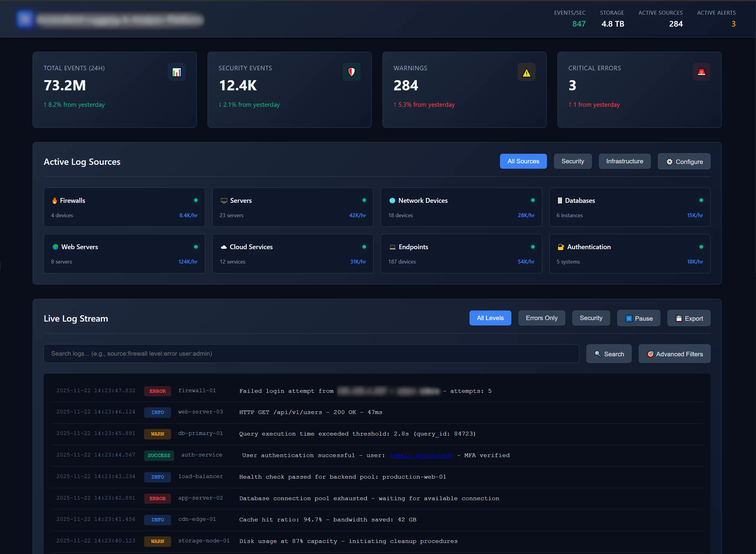Click the Endpoints laptop icon
This screenshot has height=554, width=756.
pyautogui.click(x=392, y=247)
